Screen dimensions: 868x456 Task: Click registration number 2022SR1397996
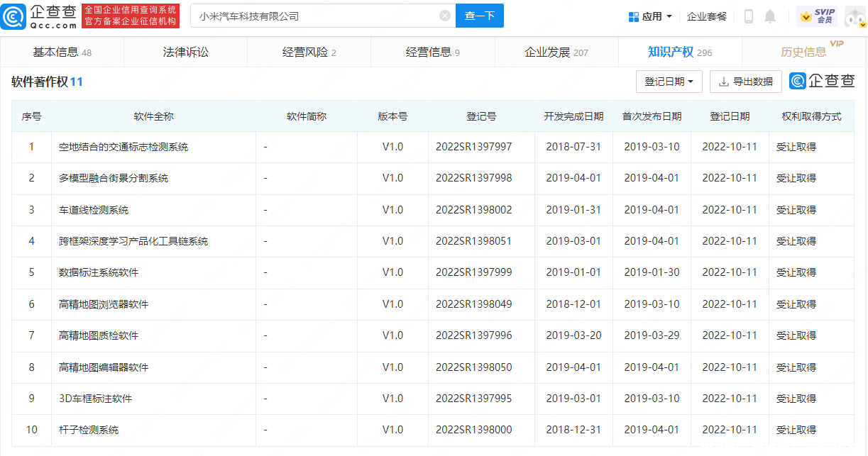tap(474, 335)
